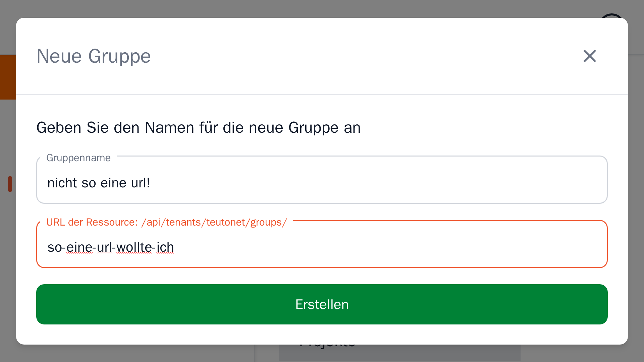Focus the URL der Ressource input field
Viewport: 644px width, 362px height.
369,247
